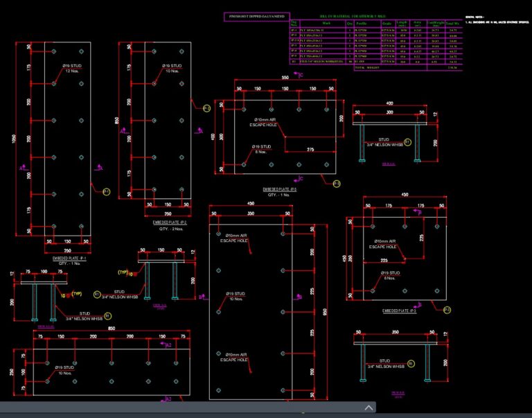The width and height of the screenshot is (532, 418).
Task: Select the Mark column header in table
Action: (x=326, y=24)
